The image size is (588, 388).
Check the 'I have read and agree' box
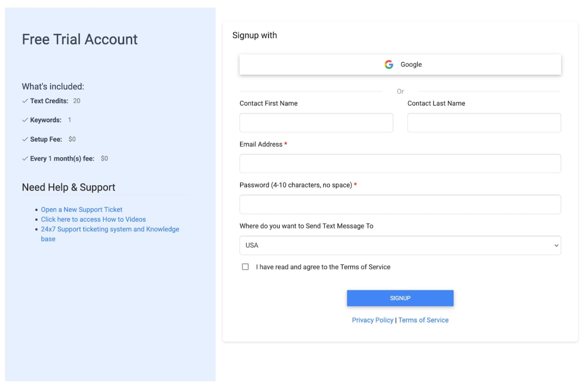click(x=245, y=267)
